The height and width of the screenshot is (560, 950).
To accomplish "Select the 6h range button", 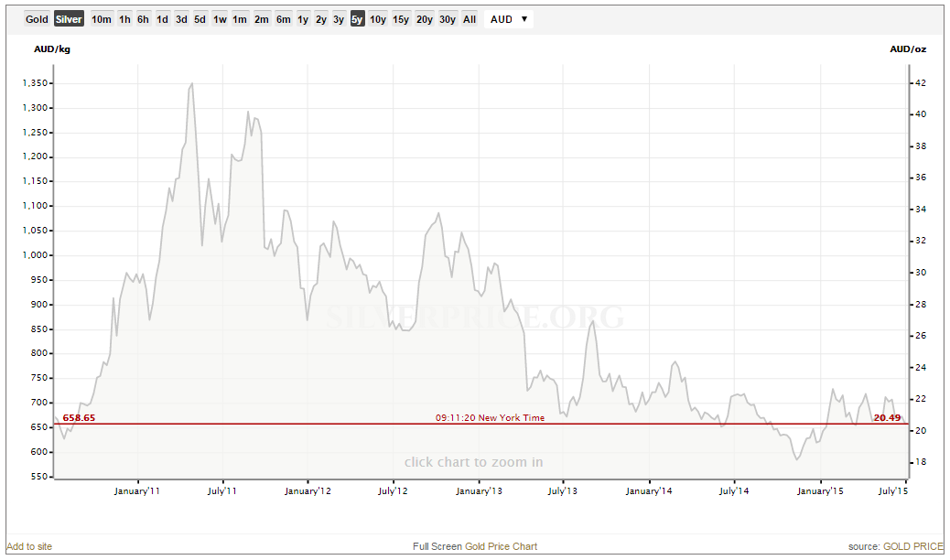I will (144, 19).
